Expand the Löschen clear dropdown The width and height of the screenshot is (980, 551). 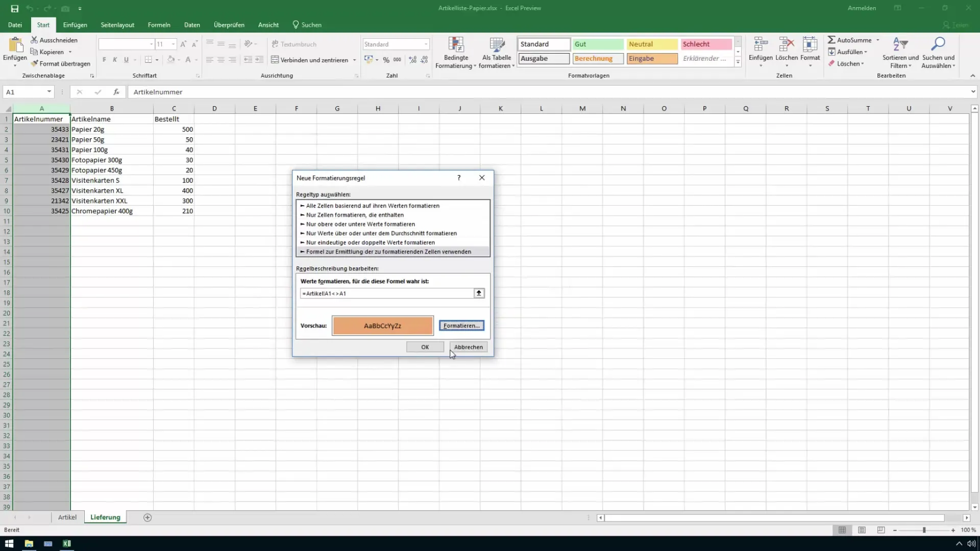pyautogui.click(x=862, y=64)
